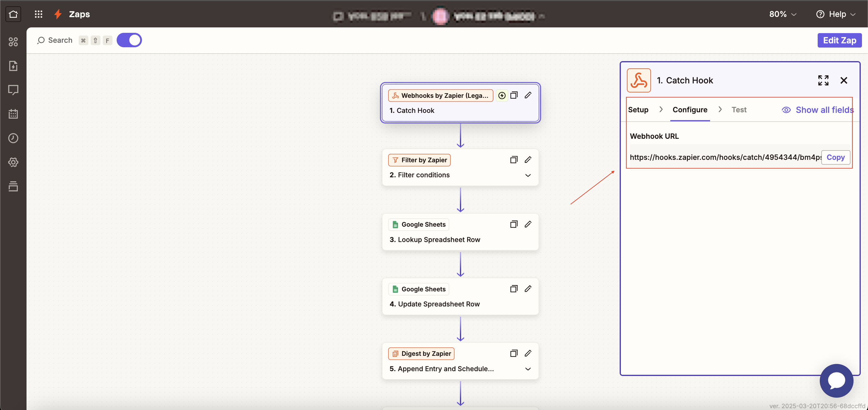Select the Google Sheets badge on step 3
This screenshot has height=410, width=868.
(419, 225)
